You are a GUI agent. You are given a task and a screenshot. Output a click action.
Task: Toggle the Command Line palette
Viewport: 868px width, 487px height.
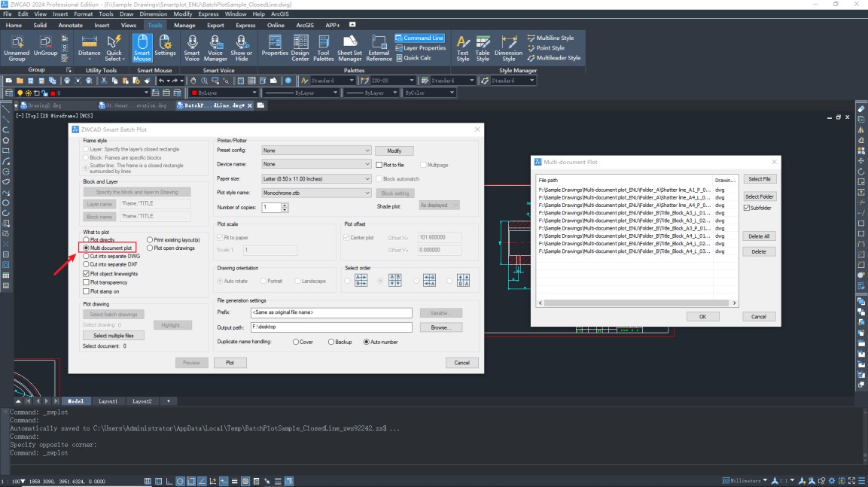pyautogui.click(x=419, y=38)
